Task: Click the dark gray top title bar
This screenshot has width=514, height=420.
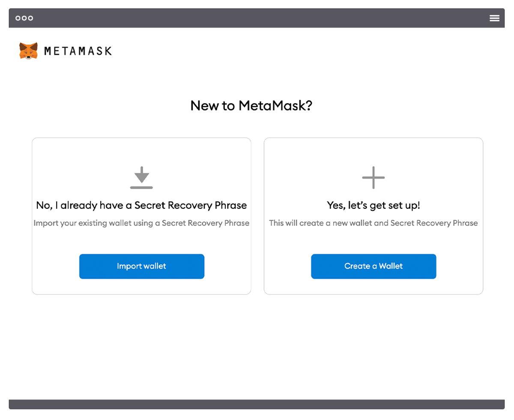Action: [x=257, y=18]
